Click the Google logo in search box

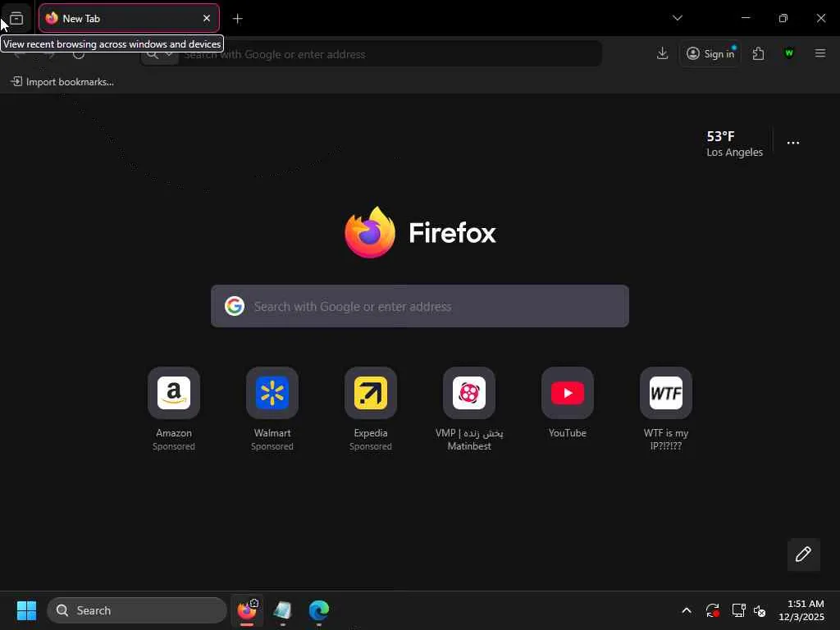(x=234, y=306)
